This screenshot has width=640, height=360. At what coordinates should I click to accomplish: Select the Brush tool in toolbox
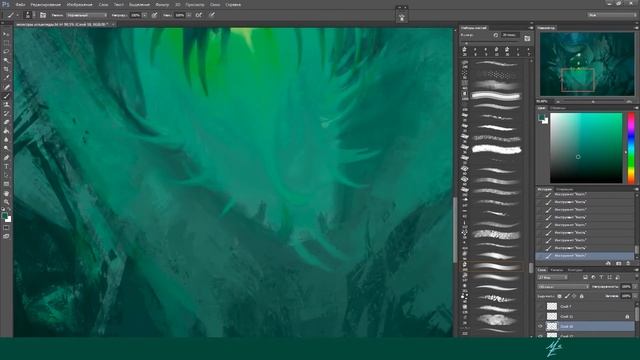pyautogui.click(x=6, y=96)
